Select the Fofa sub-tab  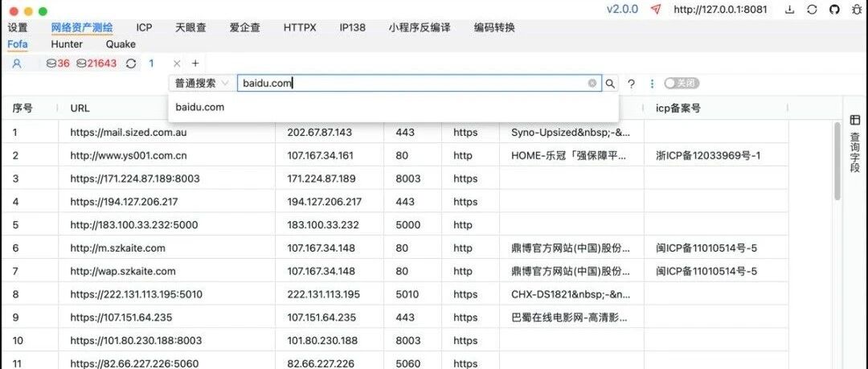point(18,44)
